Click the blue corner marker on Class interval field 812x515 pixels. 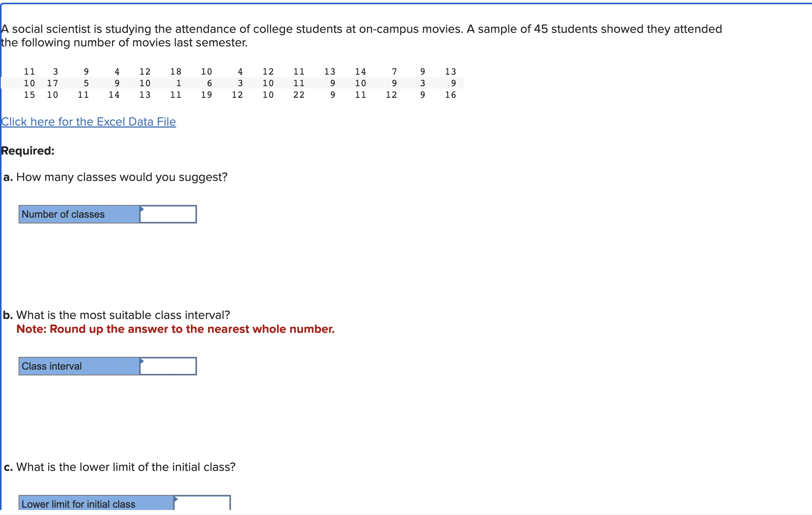(142, 361)
